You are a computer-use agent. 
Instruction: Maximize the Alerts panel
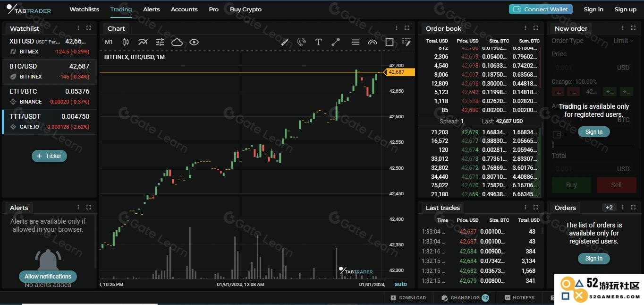tap(89, 208)
